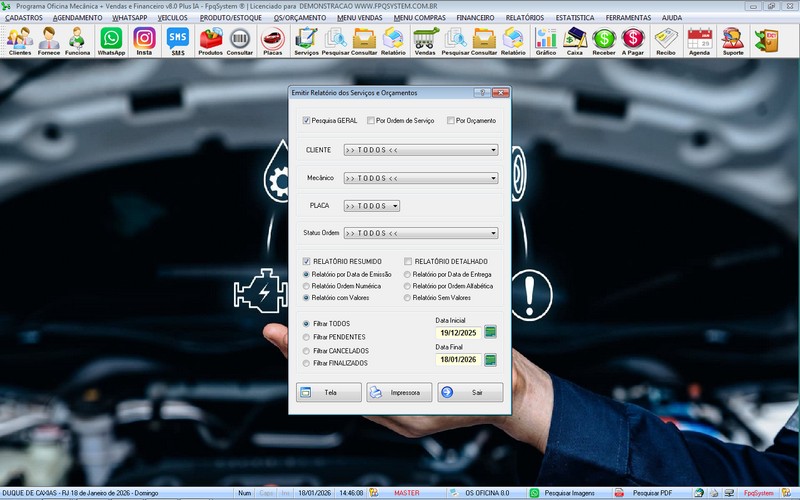Open the FINANCEIRO menu
This screenshot has height=500, width=800.
click(x=475, y=18)
